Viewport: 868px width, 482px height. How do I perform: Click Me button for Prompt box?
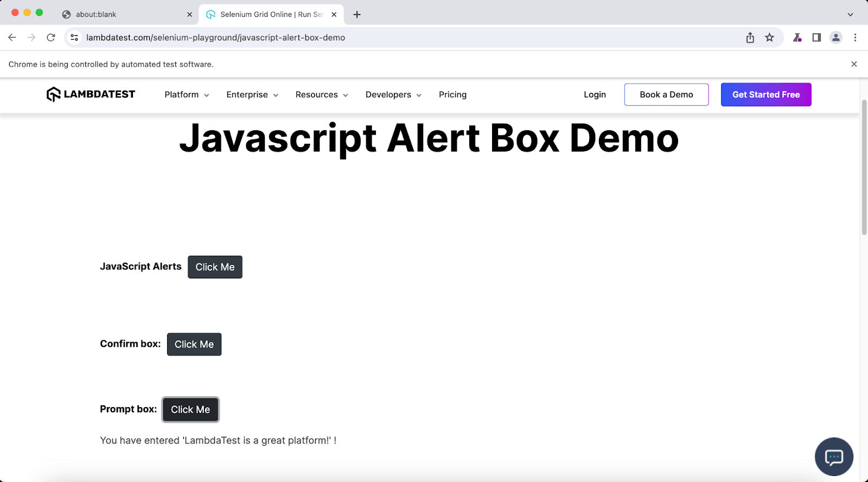[190, 410]
